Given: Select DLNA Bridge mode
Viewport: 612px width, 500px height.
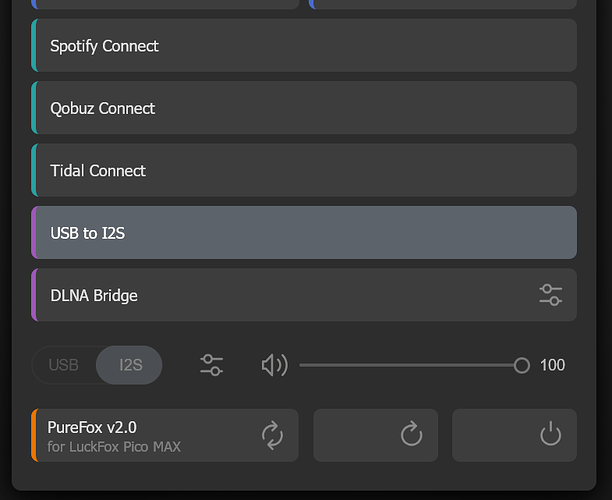Looking at the screenshot, I should click(280, 295).
